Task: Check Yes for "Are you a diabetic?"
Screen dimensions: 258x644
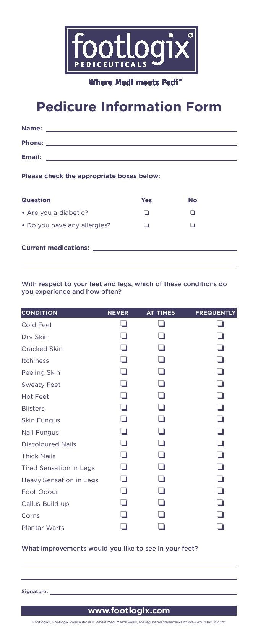Action: [x=146, y=213]
